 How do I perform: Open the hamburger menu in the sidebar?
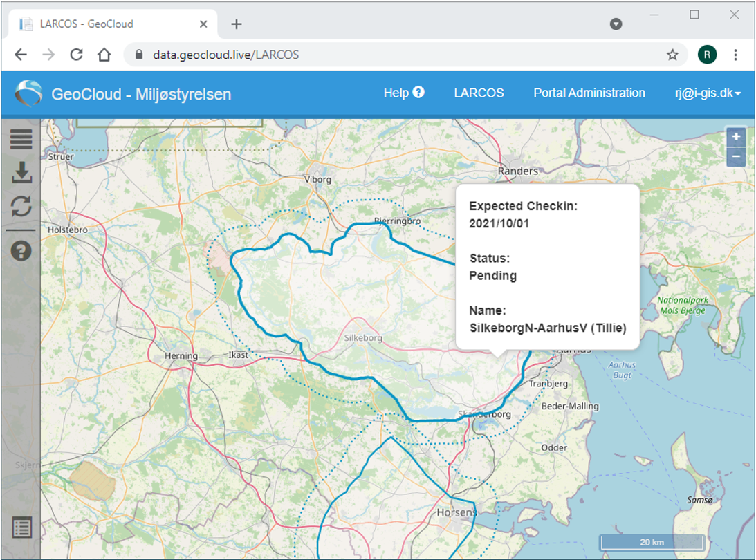click(x=21, y=139)
